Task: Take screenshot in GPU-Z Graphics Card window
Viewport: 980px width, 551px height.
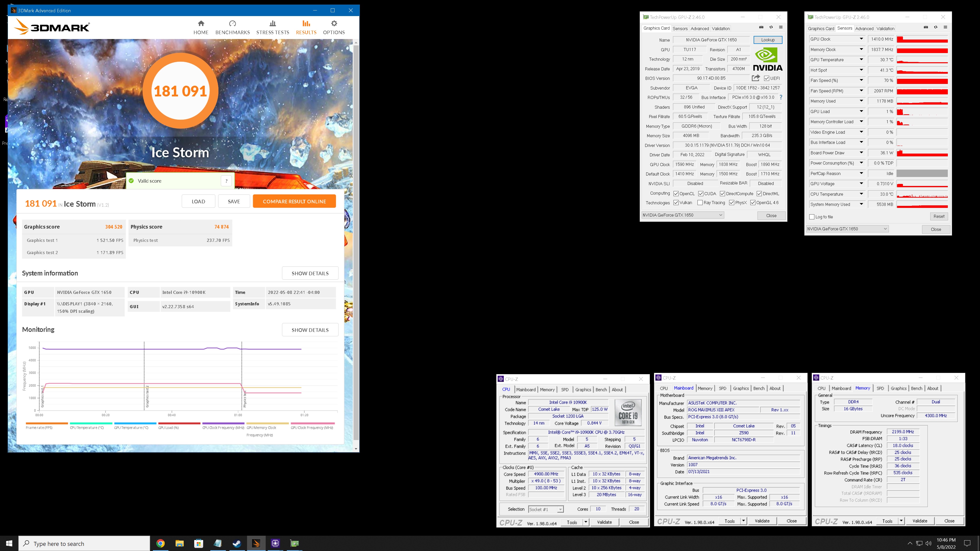Action: pos(761,27)
